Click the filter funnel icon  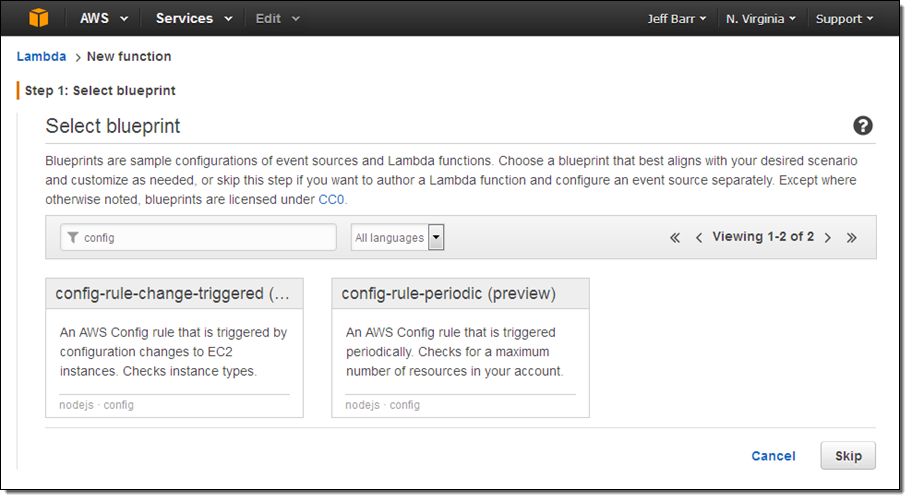click(x=72, y=237)
